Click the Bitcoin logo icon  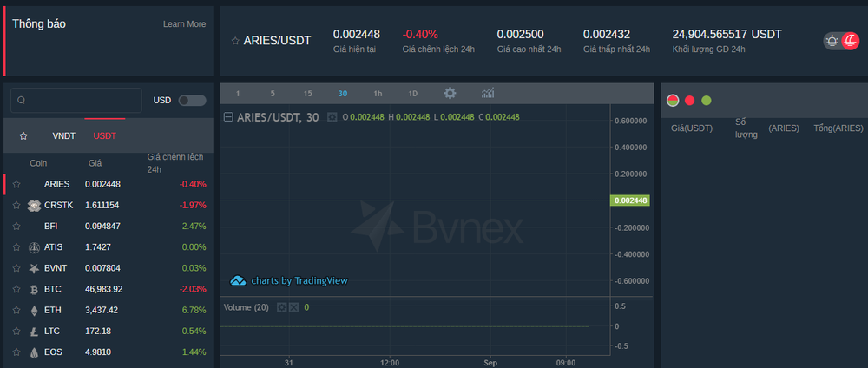pyautogui.click(x=35, y=289)
